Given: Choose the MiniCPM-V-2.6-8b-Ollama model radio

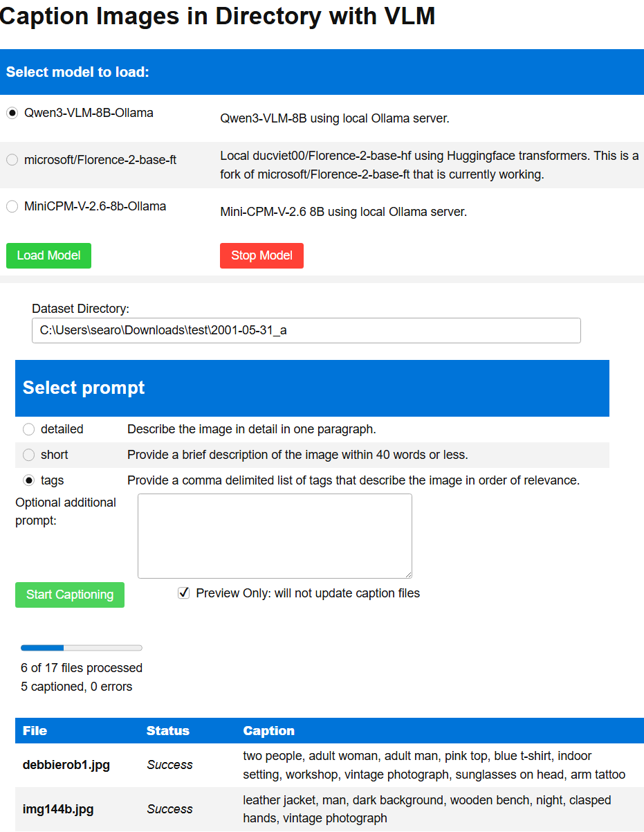Looking at the screenshot, I should [x=12, y=206].
